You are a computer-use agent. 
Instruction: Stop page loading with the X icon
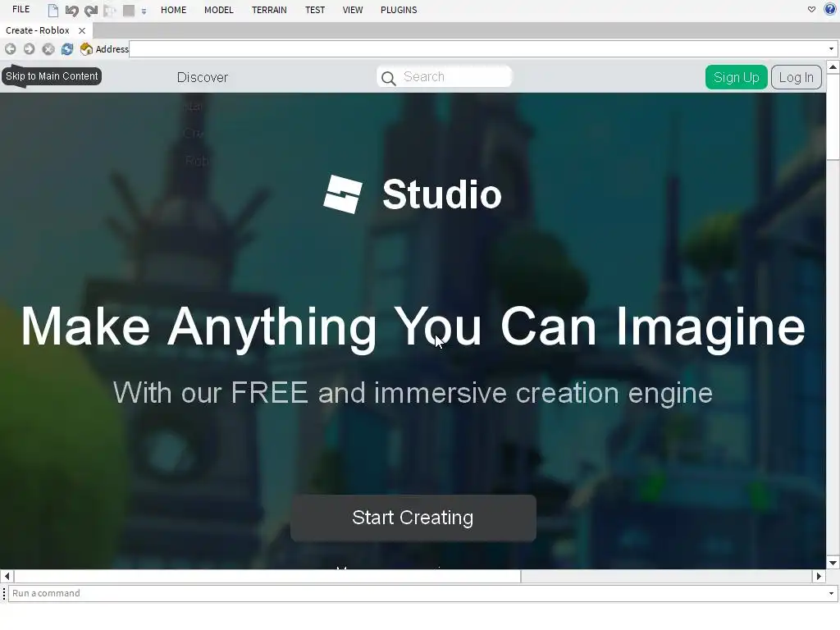pos(48,48)
